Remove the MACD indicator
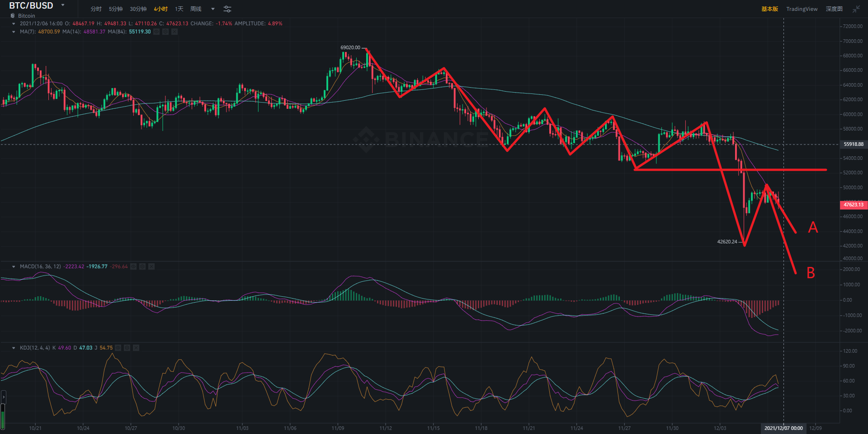The width and height of the screenshot is (868, 434). (x=151, y=266)
